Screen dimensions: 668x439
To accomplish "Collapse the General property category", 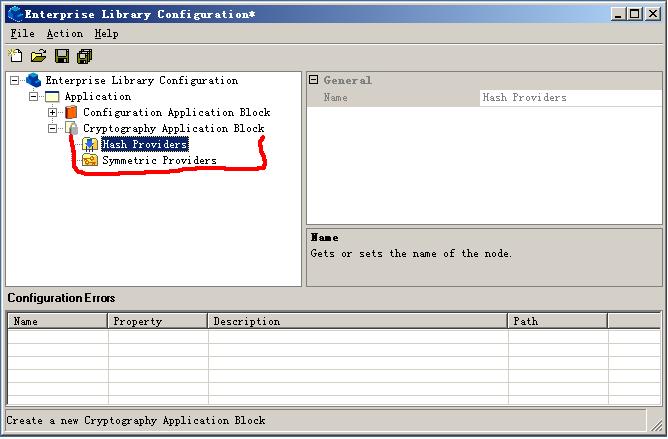I will [313, 81].
